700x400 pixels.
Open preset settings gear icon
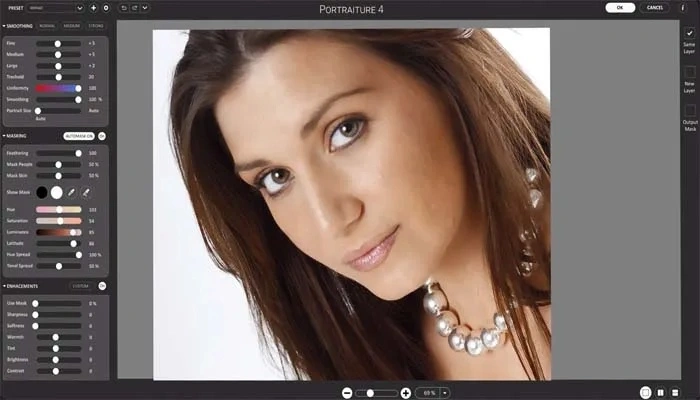105,8
